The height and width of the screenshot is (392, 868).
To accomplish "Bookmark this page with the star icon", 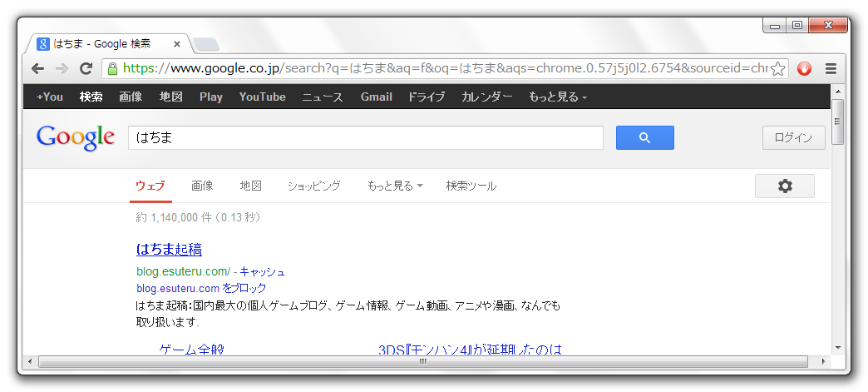I will tap(777, 69).
